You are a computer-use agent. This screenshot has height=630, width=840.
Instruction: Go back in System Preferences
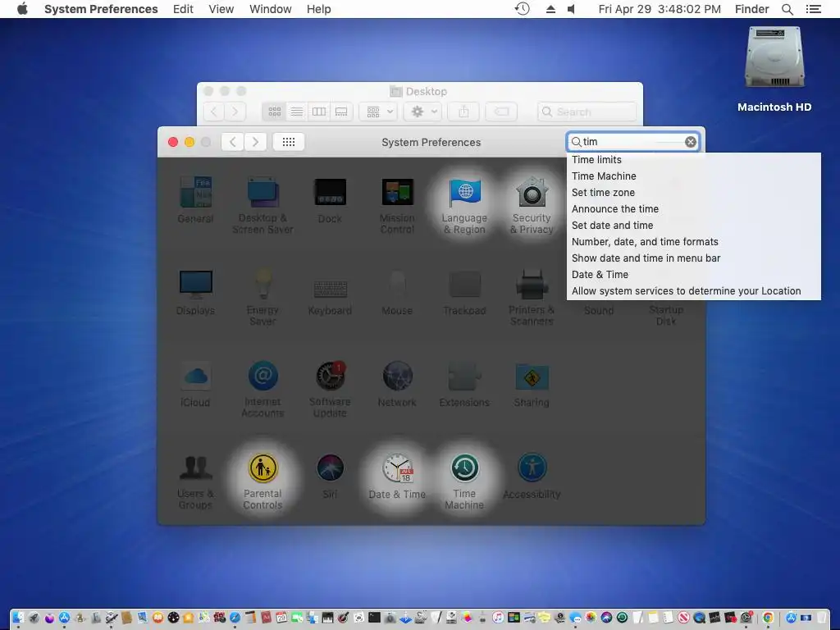pyautogui.click(x=232, y=142)
